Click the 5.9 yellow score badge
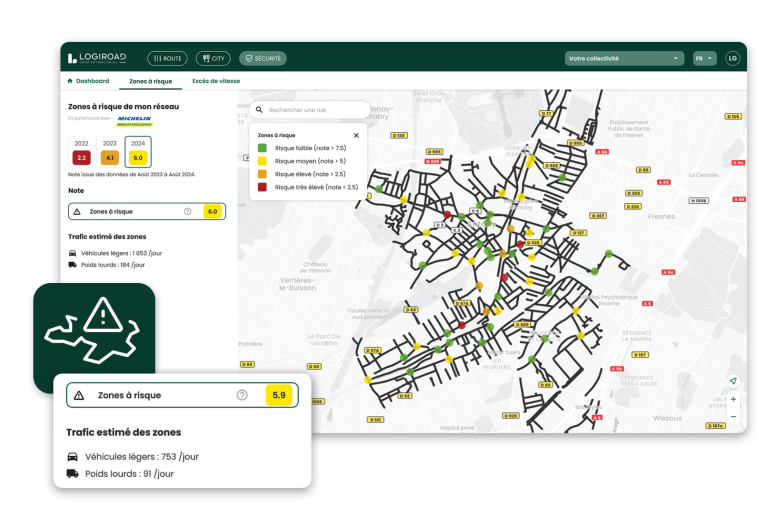Viewport: 768px width, 527px height. coord(279,395)
